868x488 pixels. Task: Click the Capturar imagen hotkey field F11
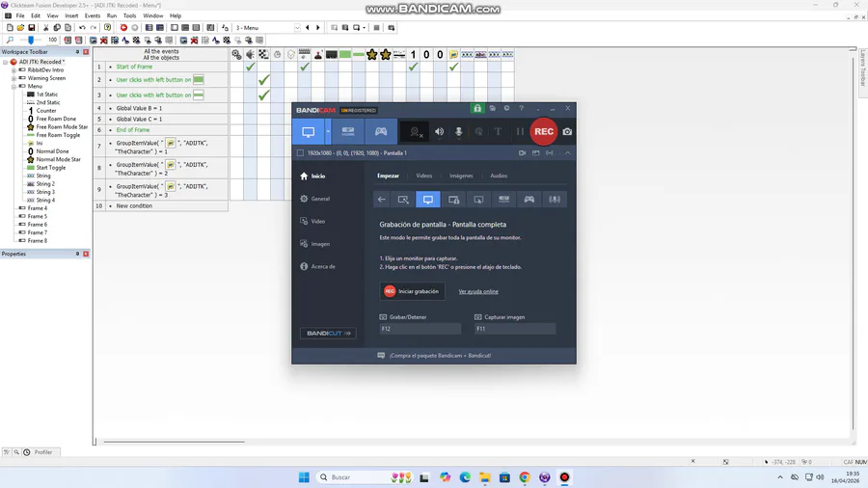[x=515, y=329]
